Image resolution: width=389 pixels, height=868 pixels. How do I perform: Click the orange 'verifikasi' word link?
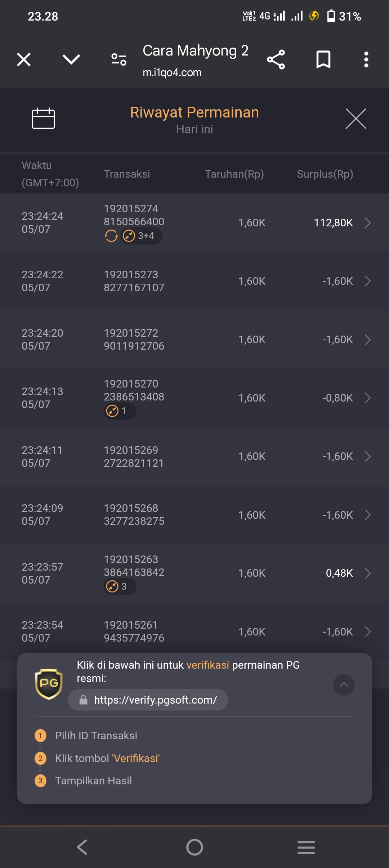(x=208, y=665)
